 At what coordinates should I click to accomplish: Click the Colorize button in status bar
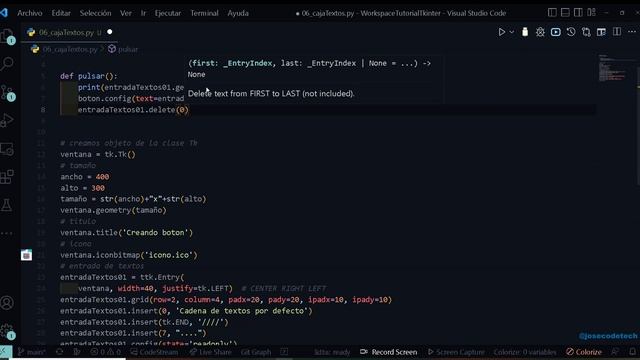[x=584, y=352]
